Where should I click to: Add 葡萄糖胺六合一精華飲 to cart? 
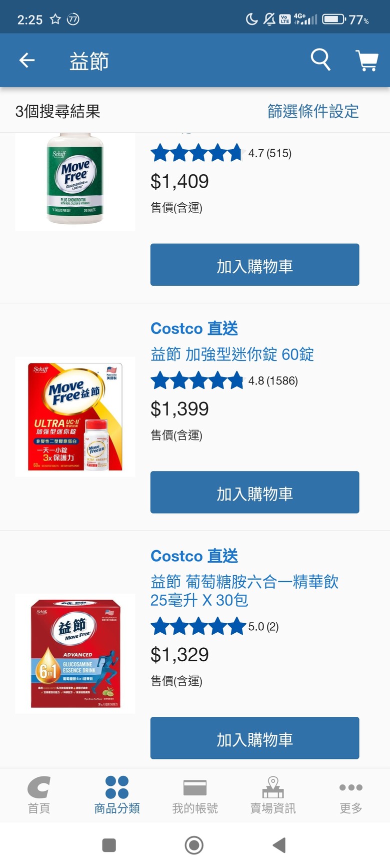(x=255, y=738)
